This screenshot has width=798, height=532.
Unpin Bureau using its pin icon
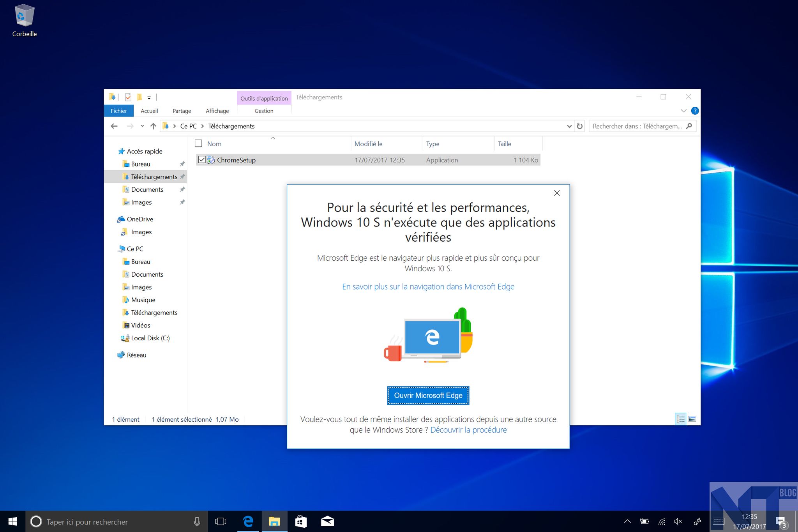coord(182,164)
